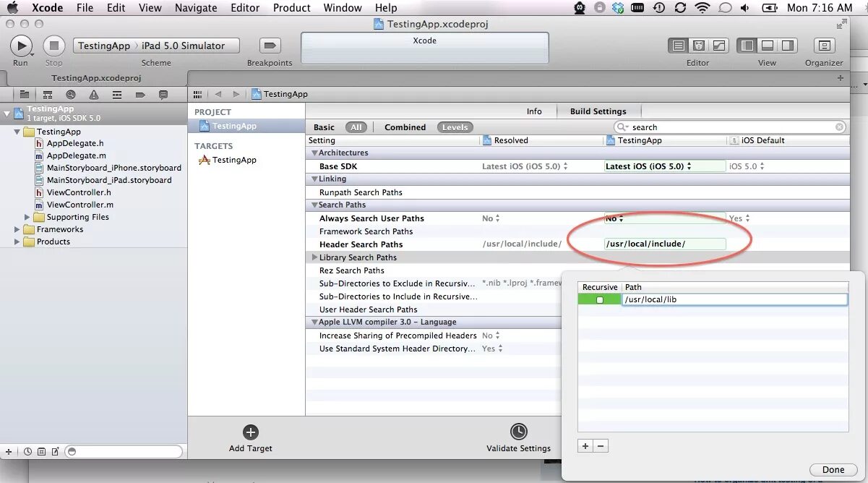Expand the Library Search Paths row
Viewport: 868px width, 483px height.
[x=314, y=257]
